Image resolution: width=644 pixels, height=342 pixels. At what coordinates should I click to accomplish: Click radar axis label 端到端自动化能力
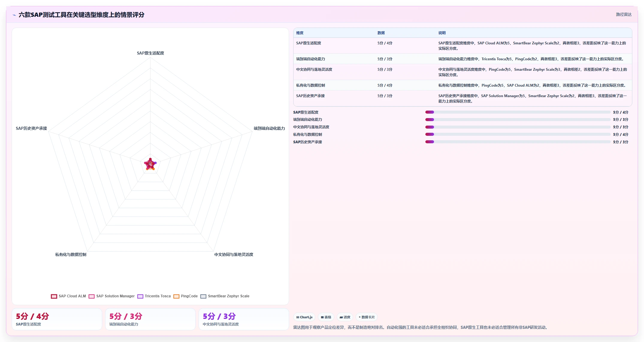269,128
